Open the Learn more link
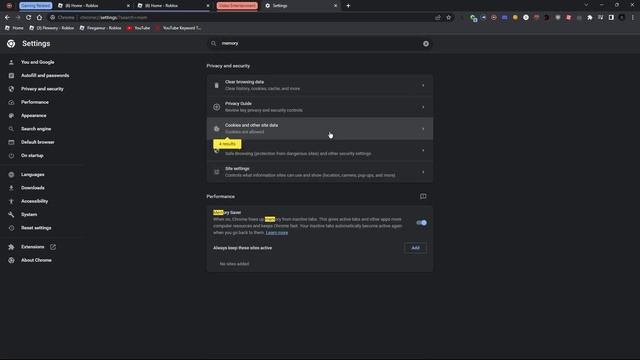640x360 pixels. pyautogui.click(x=277, y=233)
